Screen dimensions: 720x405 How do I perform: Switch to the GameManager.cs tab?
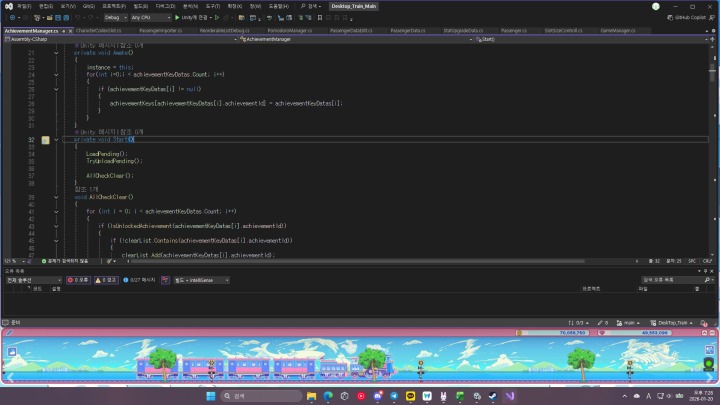point(617,31)
